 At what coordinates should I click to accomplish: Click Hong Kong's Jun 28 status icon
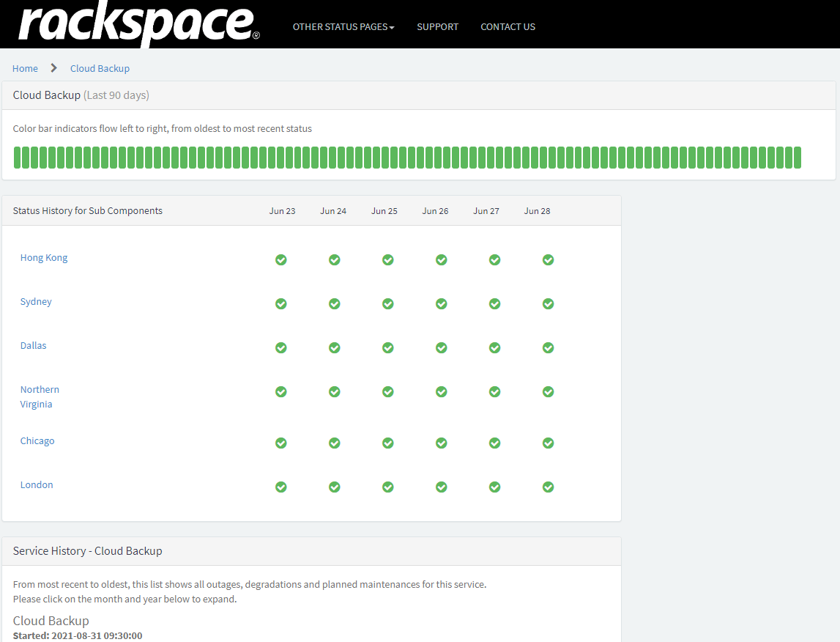(x=548, y=259)
